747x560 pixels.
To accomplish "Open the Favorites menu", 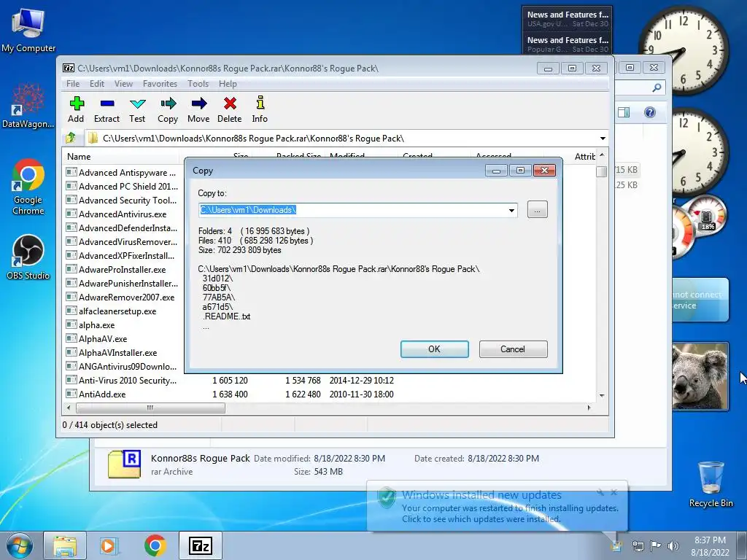I will [x=160, y=84].
